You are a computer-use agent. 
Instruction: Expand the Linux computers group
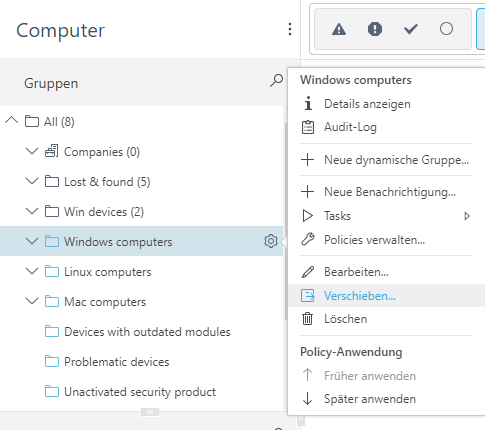32,271
